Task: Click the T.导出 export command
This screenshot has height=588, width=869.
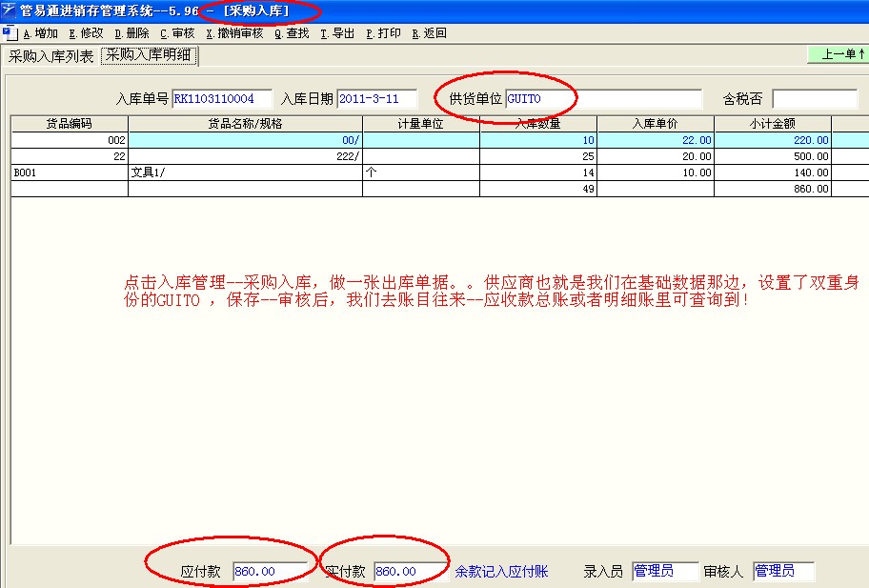Action: pos(337,33)
